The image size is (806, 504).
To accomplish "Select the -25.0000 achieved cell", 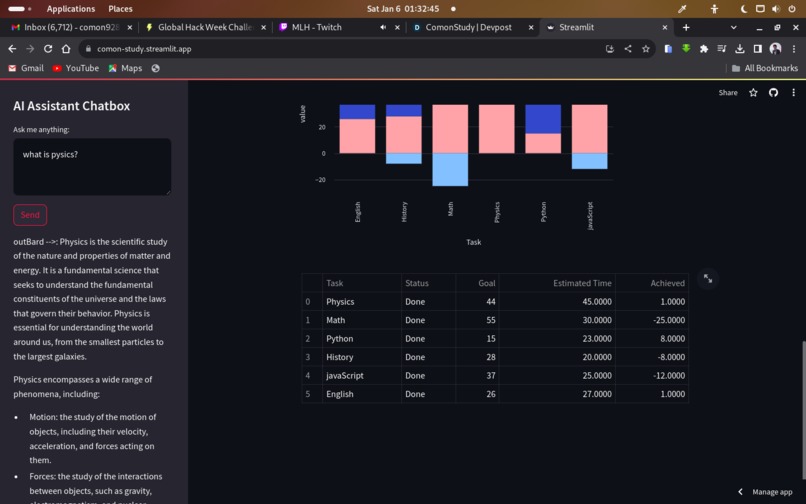I will (x=652, y=320).
